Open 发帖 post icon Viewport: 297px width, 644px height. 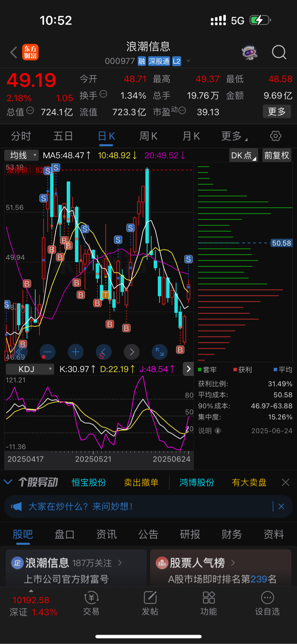[150, 603]
